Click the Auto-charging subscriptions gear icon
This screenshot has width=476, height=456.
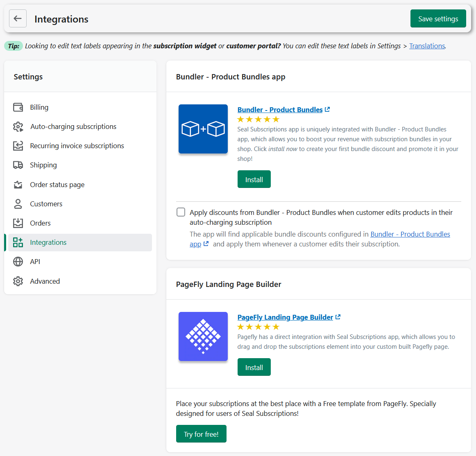point(18,126)
